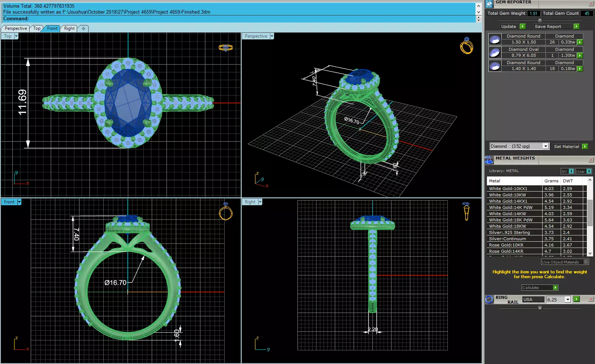Viewport: 595px width, 364px height.
Task: Select the Diamond Oval gem thumbnail
Action: pos(495,52)
